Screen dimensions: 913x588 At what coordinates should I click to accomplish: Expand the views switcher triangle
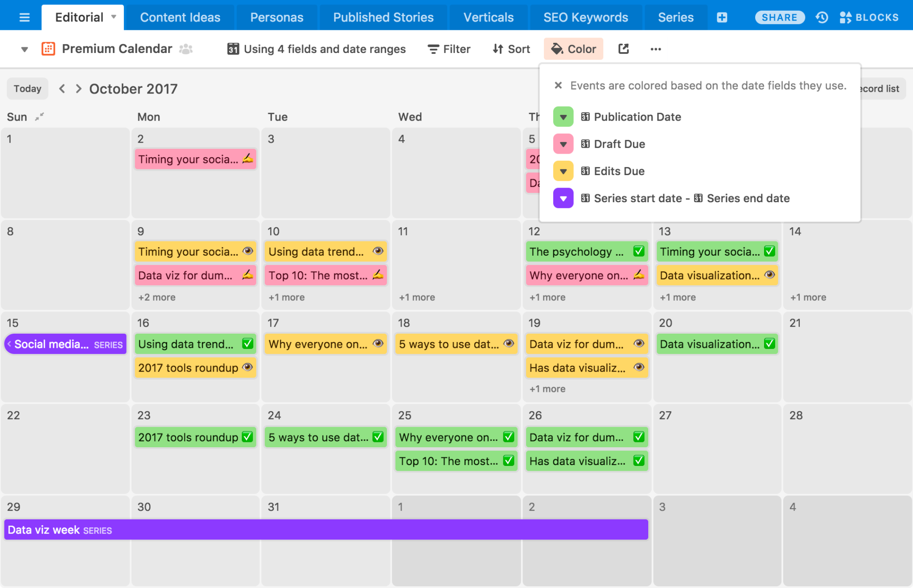(x=25, y=49)
